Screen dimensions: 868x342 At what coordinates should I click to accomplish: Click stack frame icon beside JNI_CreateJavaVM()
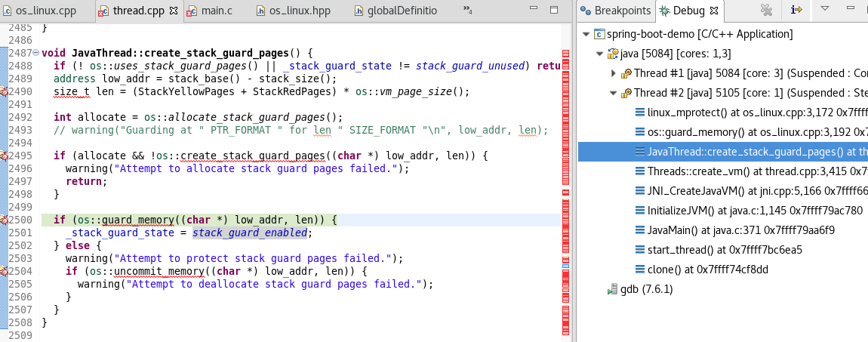pyautogui.click(x=639, y=190)
